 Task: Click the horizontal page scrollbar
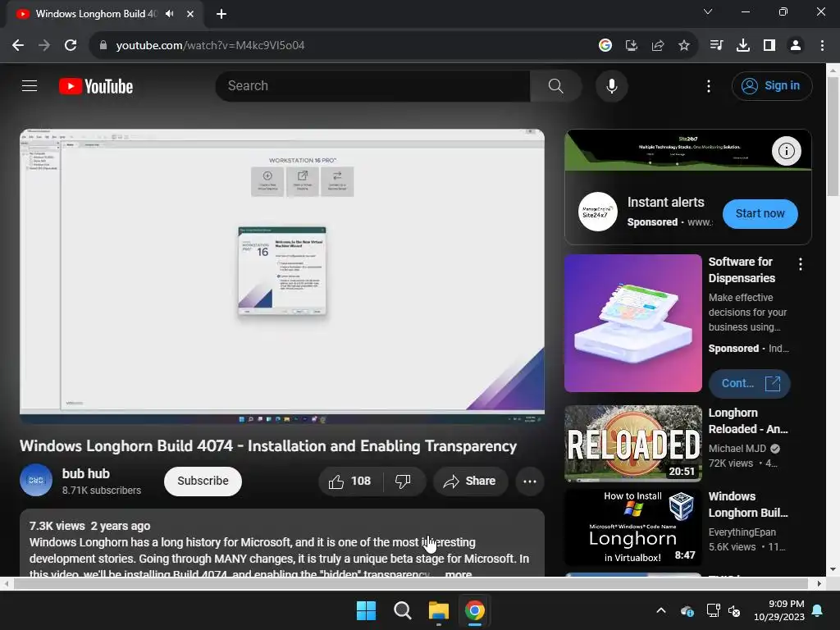click(x=410, y=583)
